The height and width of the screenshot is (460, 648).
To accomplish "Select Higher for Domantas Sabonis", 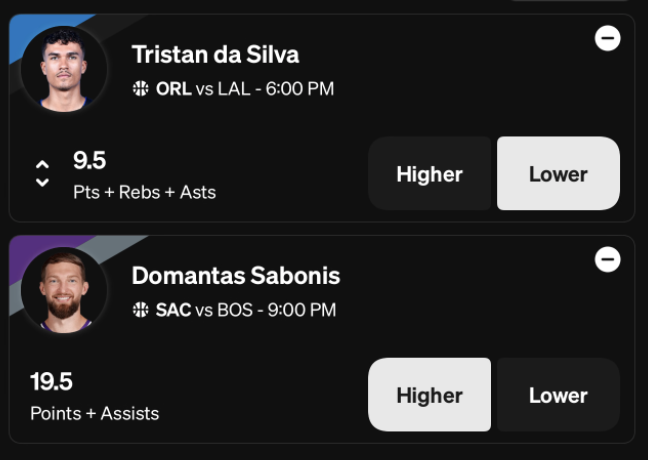I will (x=429, y=395).
